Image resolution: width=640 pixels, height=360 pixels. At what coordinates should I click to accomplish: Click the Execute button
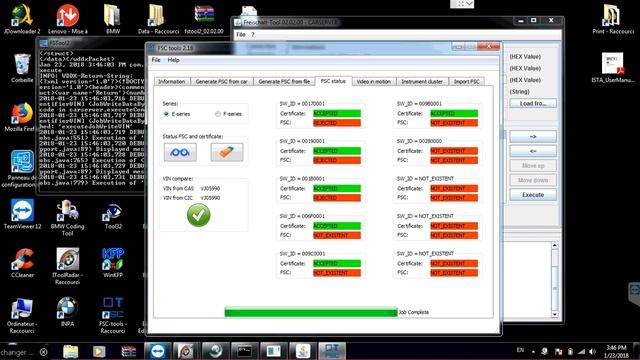point(533,195)
